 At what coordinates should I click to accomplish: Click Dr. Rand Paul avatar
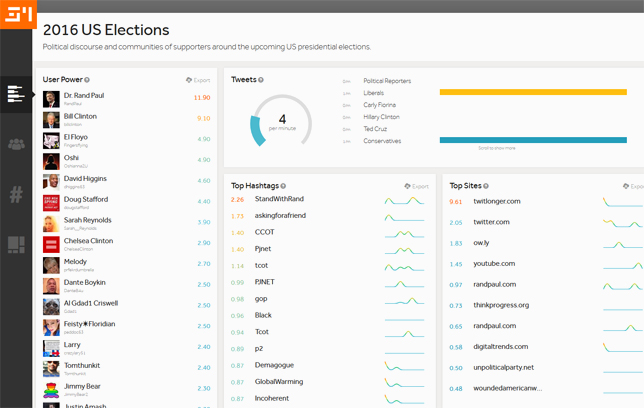(x=51, y=99)
